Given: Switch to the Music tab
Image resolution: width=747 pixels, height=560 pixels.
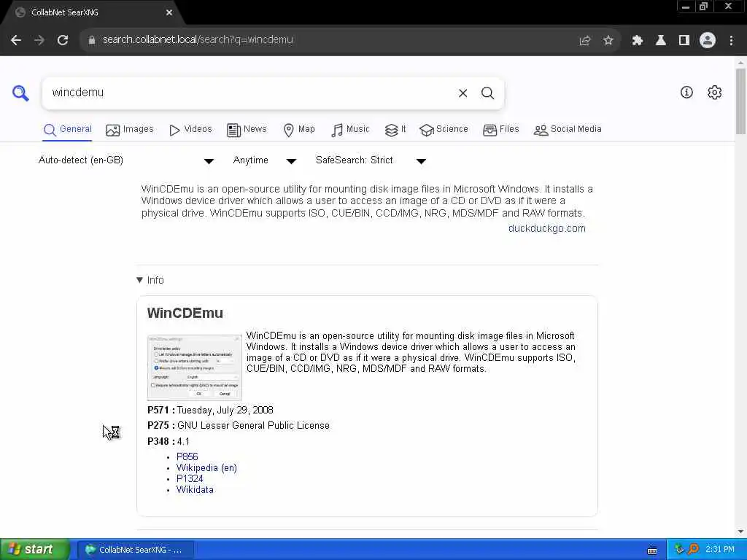Looking at the screenshot, I should 350,130.
